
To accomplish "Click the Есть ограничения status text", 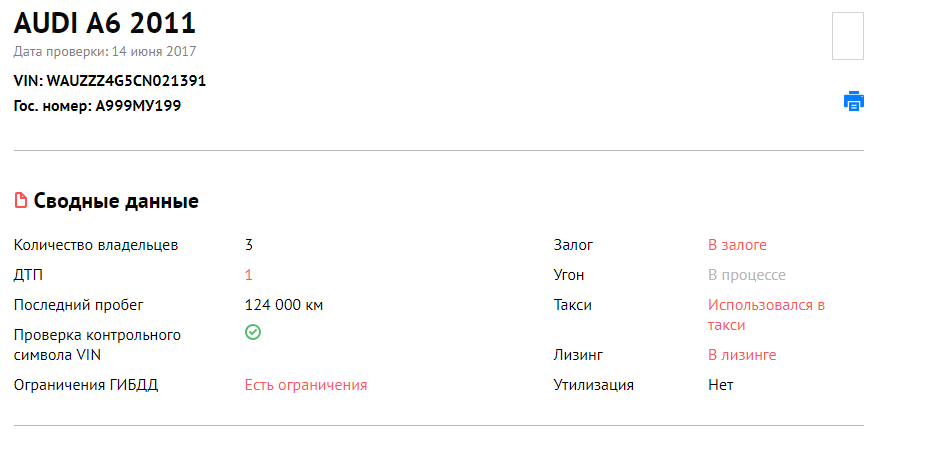I will tap(306, 385).
